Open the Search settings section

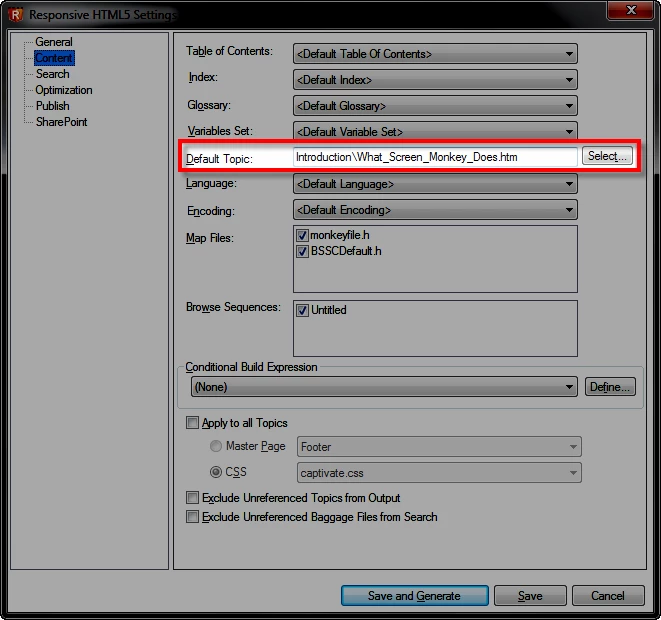pyautogui.click(x=53, y=74)
